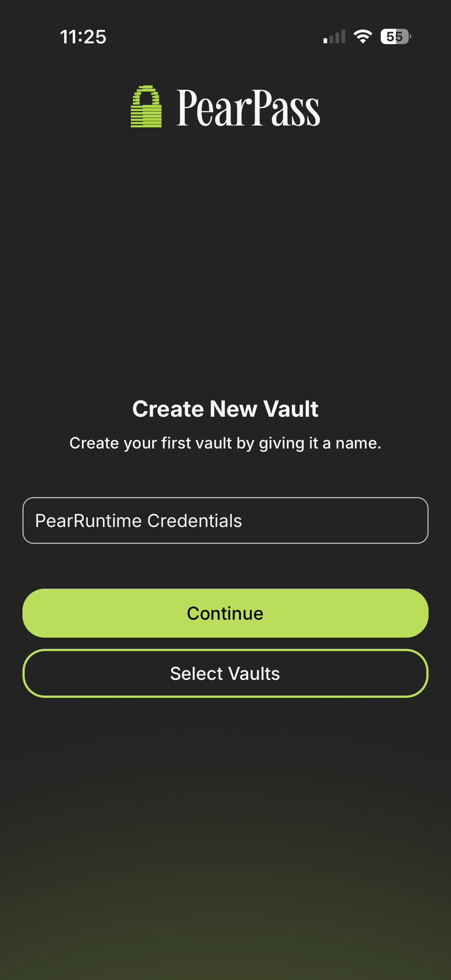Click the time display at top left

point(83,37)
